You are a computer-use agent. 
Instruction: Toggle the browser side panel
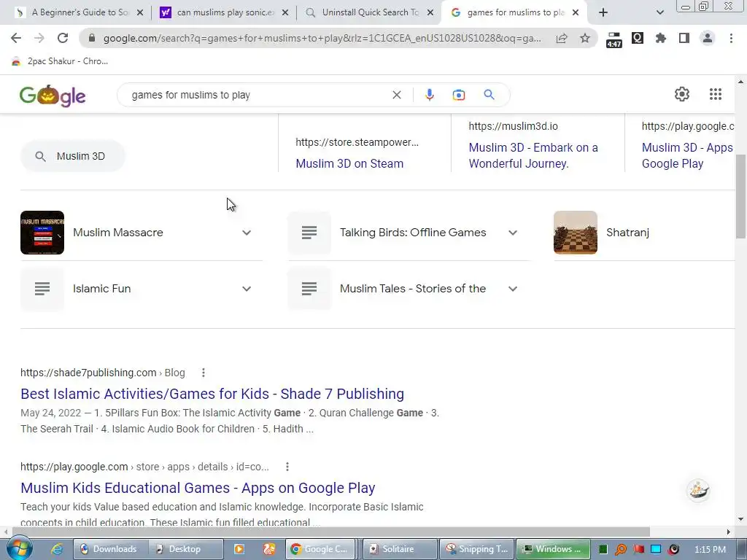pyautogui.click(x=684, y=38)
